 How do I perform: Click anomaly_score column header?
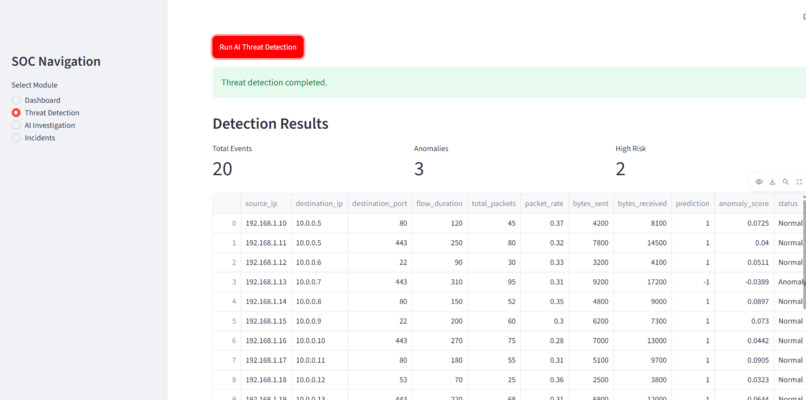744,204
